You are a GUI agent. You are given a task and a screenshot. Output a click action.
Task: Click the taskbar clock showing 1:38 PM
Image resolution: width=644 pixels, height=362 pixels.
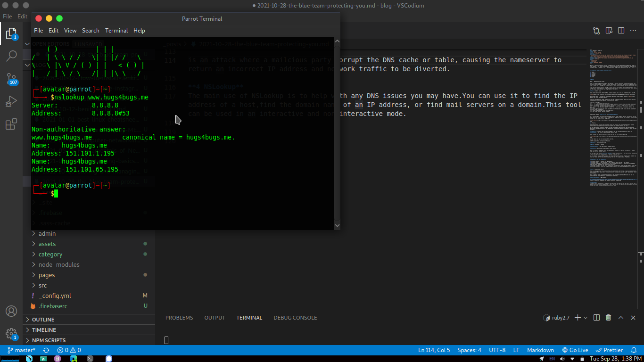615,359
